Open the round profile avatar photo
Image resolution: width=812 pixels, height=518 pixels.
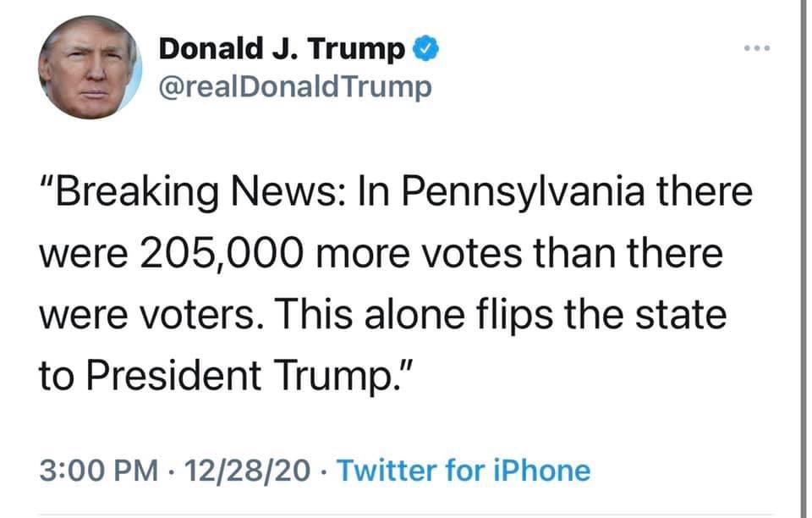coord(88,66)
